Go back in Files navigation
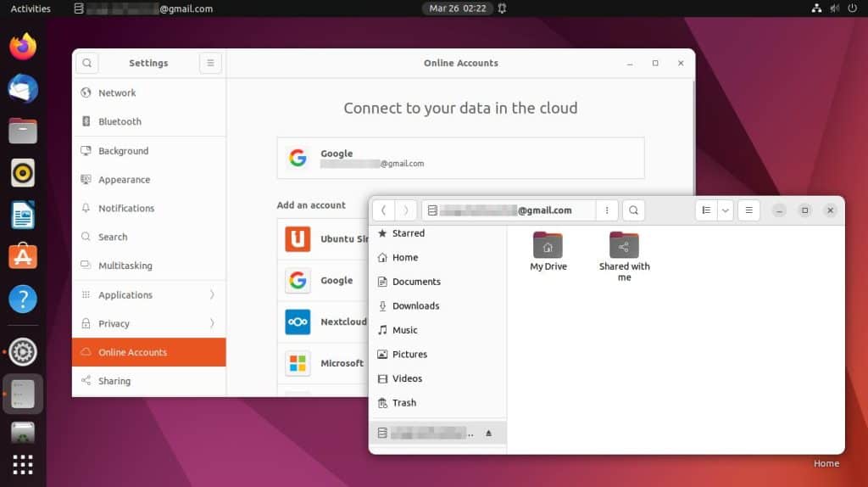The width and height of the screenshot is (868, 487). (x=384, y=210)
